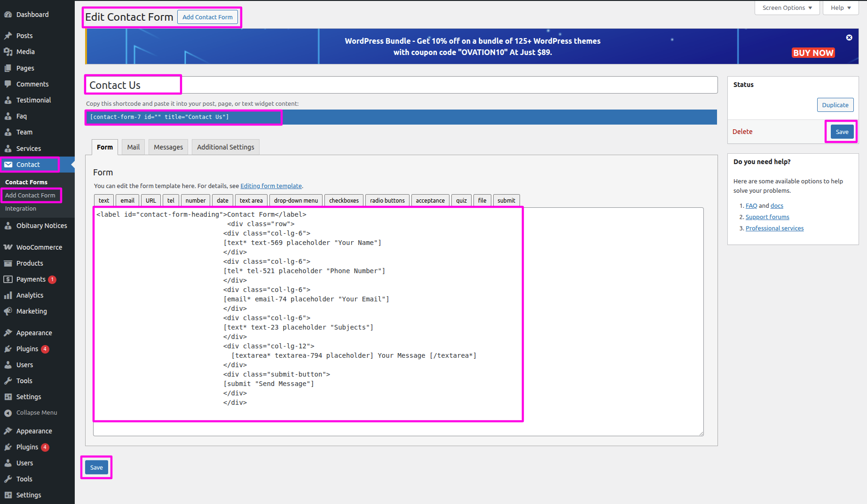Insert a radio buttons form tag
This screenshot has height=504, width=867.
click(387, 200)
